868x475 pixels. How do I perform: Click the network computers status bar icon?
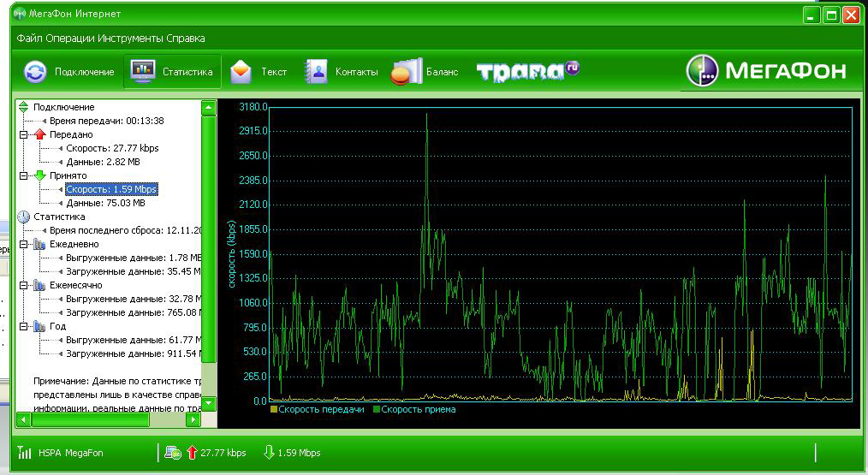coord(173,453)
